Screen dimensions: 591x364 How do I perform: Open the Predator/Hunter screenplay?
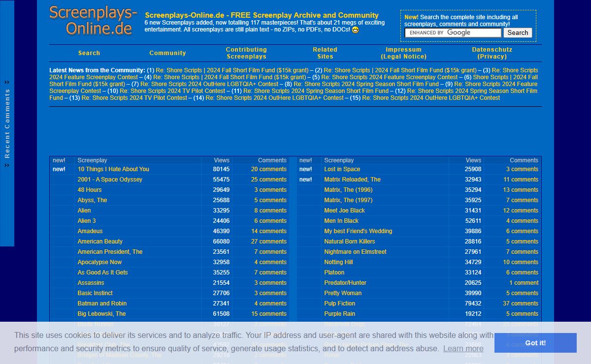[x=345, y=283]
